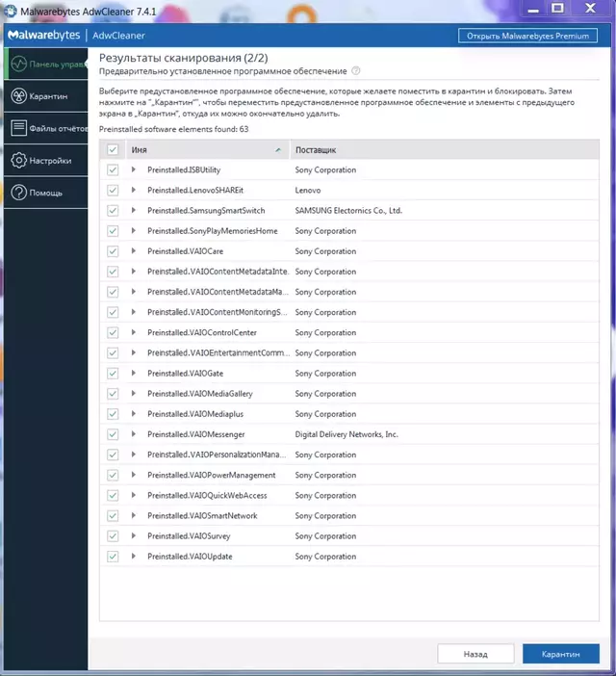
Task: Click the Помощь question mark icon
Action: [19, 193]
